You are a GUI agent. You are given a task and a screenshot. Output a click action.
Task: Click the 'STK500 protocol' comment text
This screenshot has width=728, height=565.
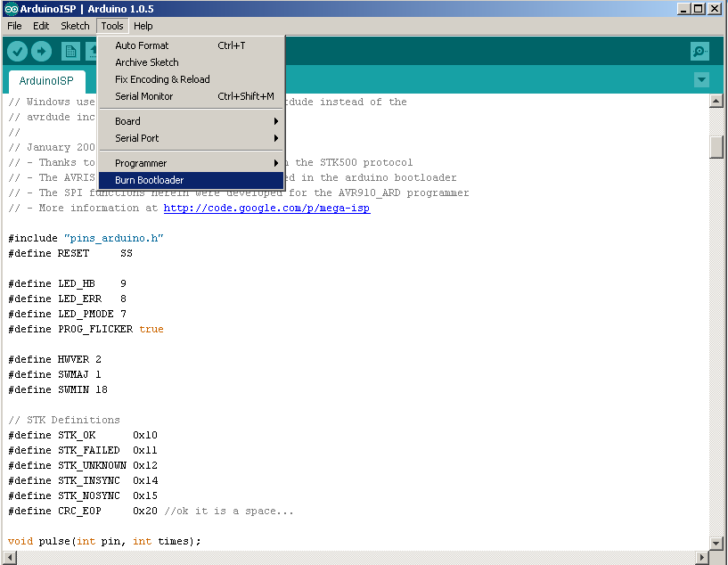tap(366, 162)
